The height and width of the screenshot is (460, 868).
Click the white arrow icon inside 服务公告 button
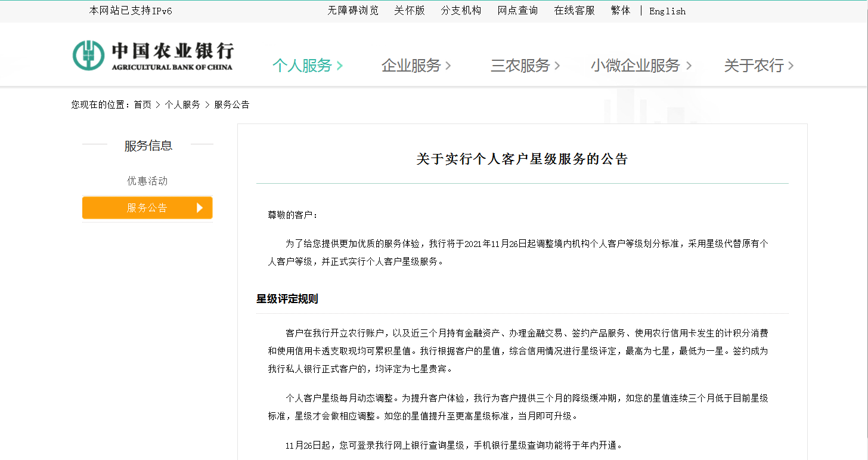(199, 208)
